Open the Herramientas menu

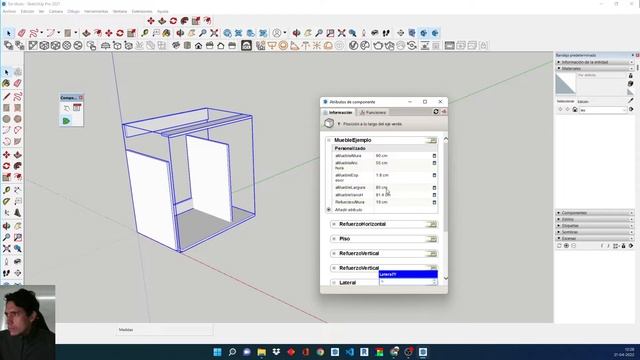96,11
